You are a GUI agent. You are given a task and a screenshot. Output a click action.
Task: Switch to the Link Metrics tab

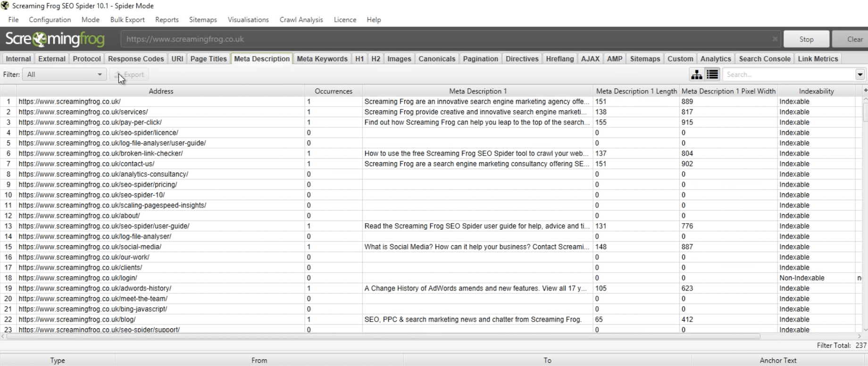point(818,58)
